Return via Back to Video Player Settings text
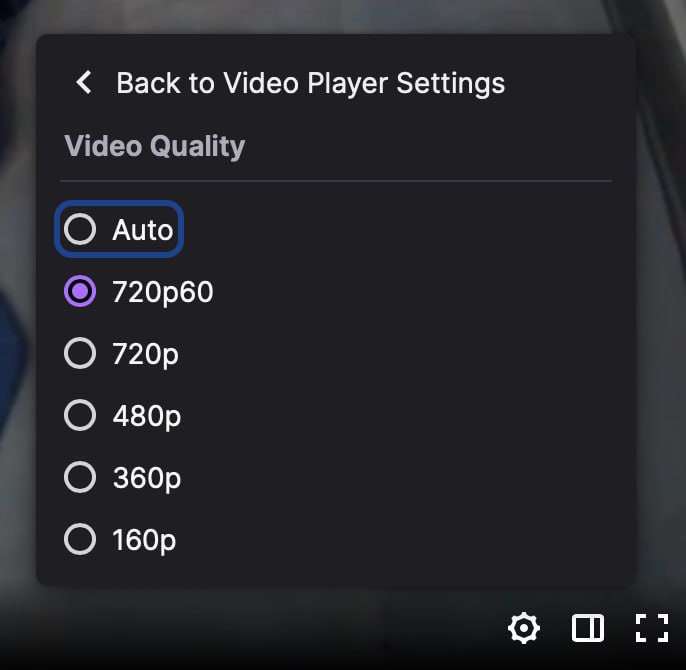This screenshot has width=686, height=670. click(x=311, y=83)
